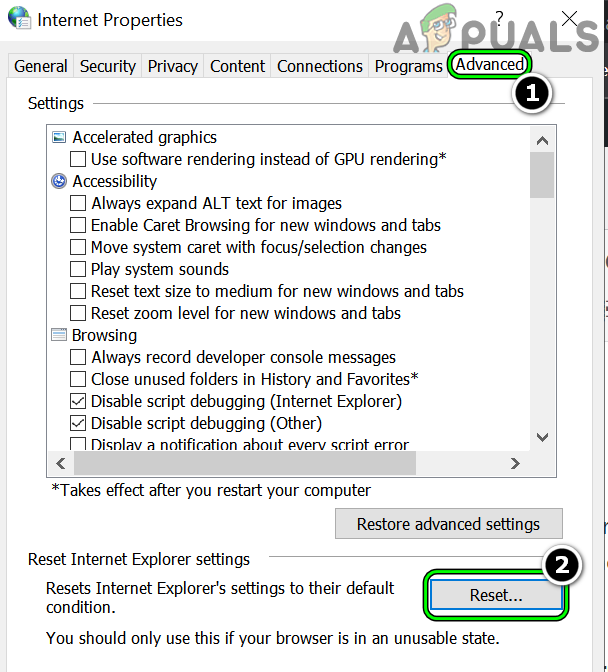Switch to the Programs tab
Screen dimensions: 608x672
coord(408,66)
